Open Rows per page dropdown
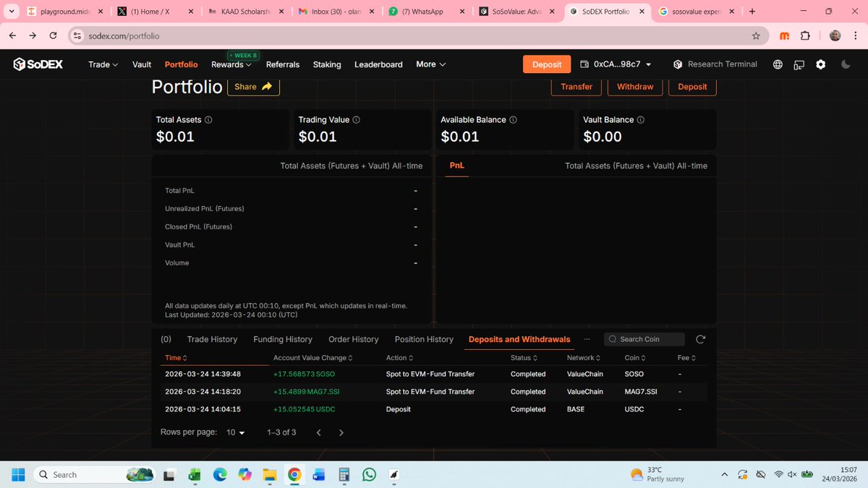868x488 pixels. (x=236, y=432)
